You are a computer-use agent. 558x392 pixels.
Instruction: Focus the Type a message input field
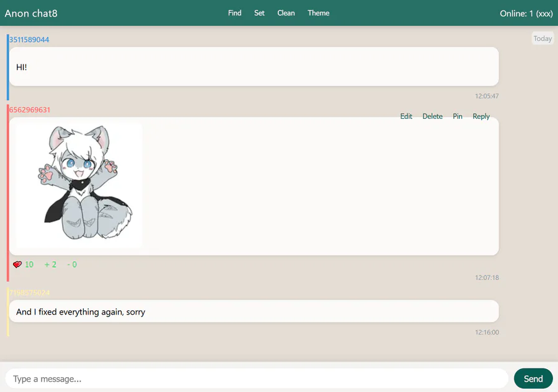point(257,378)
